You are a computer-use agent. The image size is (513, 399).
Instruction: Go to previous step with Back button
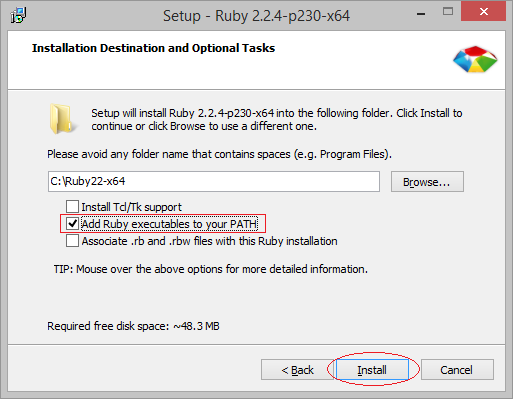coord(298,370)
